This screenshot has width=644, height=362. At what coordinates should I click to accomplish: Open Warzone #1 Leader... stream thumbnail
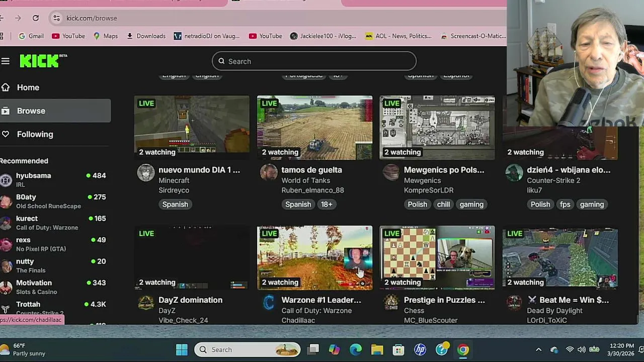(314, 258)
